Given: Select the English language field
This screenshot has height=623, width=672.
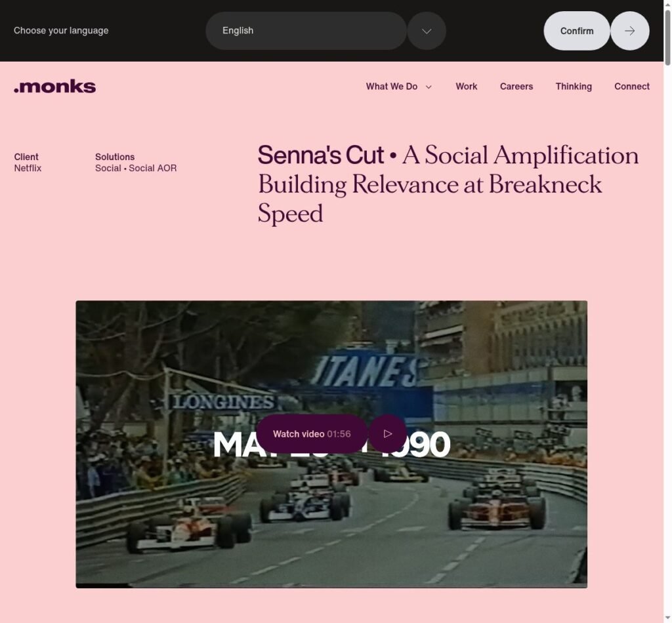Looking at the screenshot, I should click(x=306, y=31).
